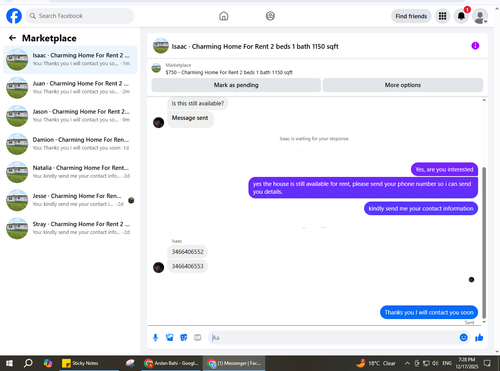
Task: Open Copilot icon in taskbar
Action: [48, 363]
